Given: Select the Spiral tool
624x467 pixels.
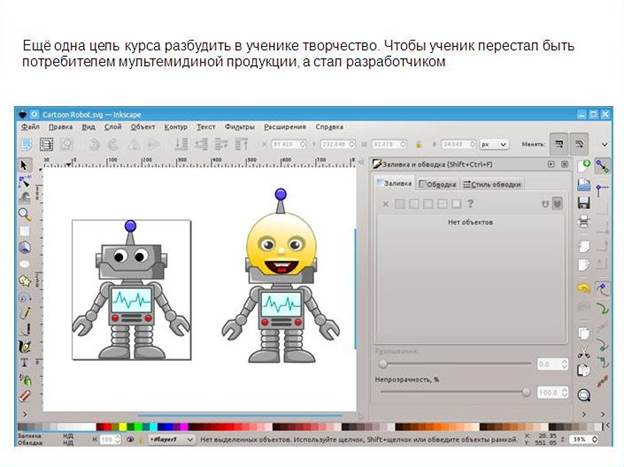Looking at the screenshot, I should pos(24,297).
